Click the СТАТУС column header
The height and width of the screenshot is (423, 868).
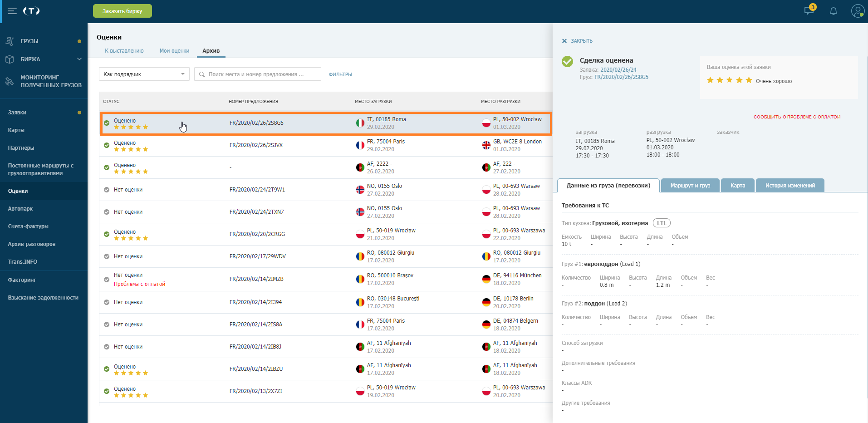[x=111, y=102]
